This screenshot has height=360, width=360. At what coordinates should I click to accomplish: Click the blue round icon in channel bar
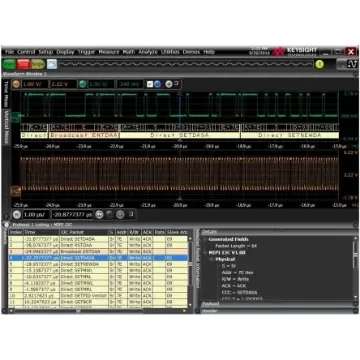pos(158,84)
